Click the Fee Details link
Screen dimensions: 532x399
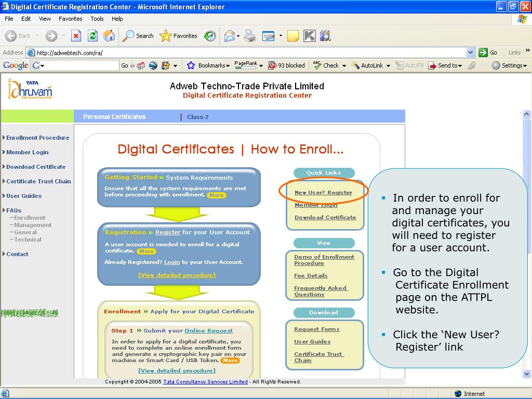pyautogui.click(x=311, y=275)
